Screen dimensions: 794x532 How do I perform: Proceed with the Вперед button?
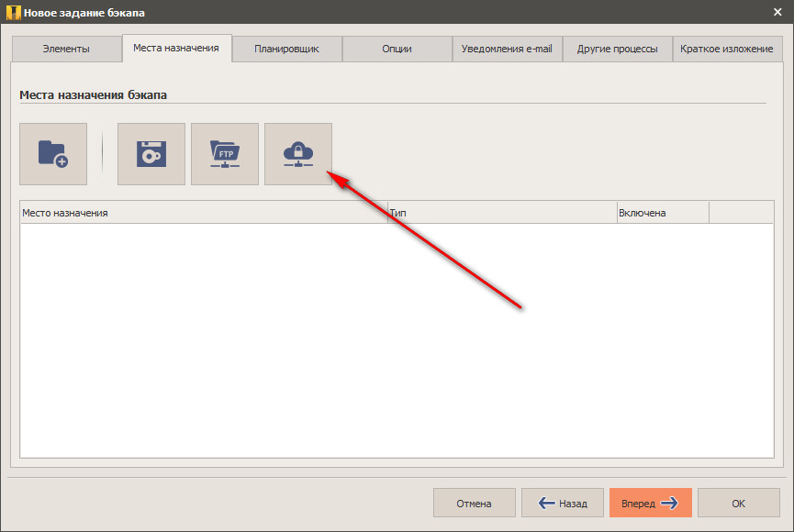pyautogui.click(x=651, y=504)
